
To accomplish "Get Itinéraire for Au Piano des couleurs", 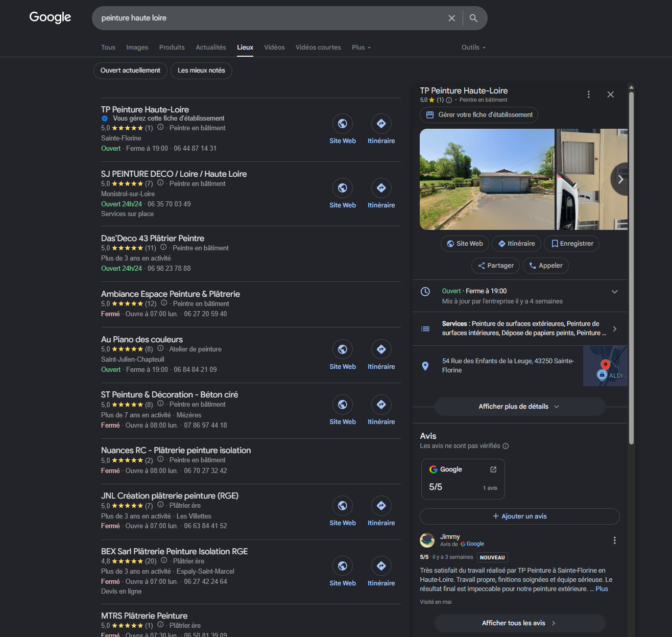I will pyautogui.click(x=381, y=356).
